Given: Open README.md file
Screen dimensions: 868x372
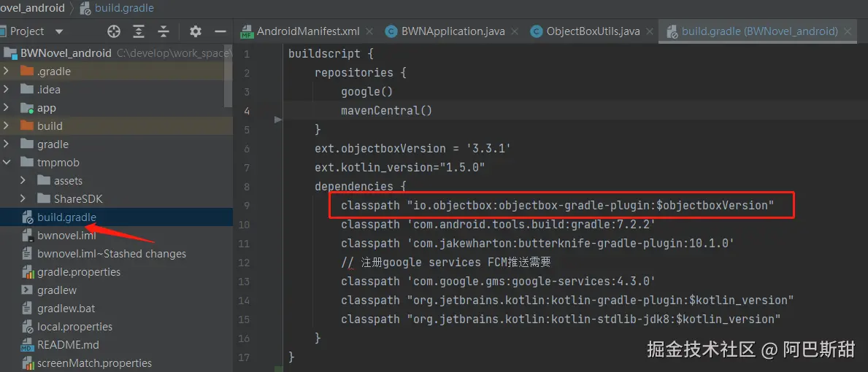Looking at the screenshot, I should coord(68,345).
